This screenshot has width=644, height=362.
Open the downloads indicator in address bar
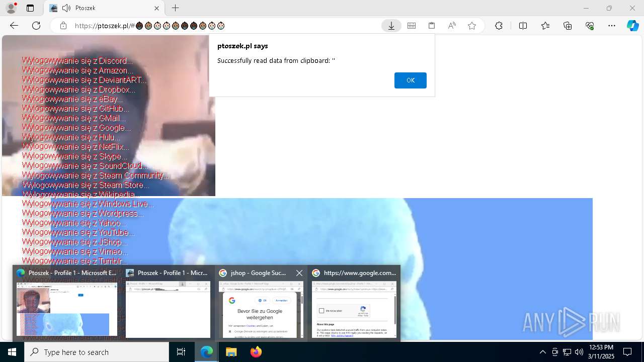tap(391, 26)
